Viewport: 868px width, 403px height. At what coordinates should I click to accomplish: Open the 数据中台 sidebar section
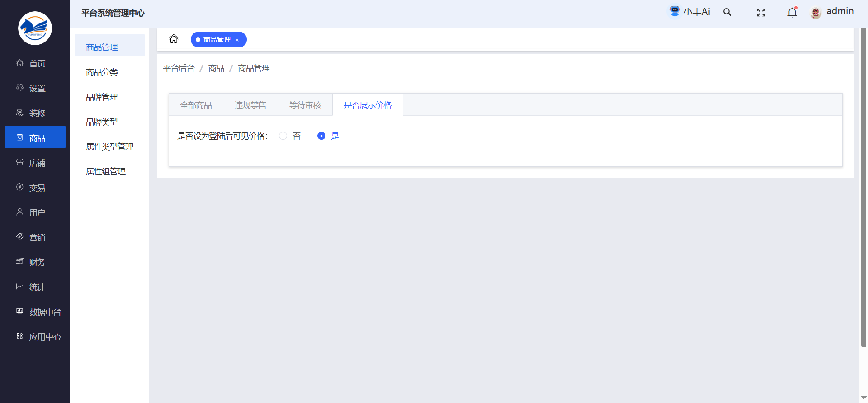[x=45, y=312]
